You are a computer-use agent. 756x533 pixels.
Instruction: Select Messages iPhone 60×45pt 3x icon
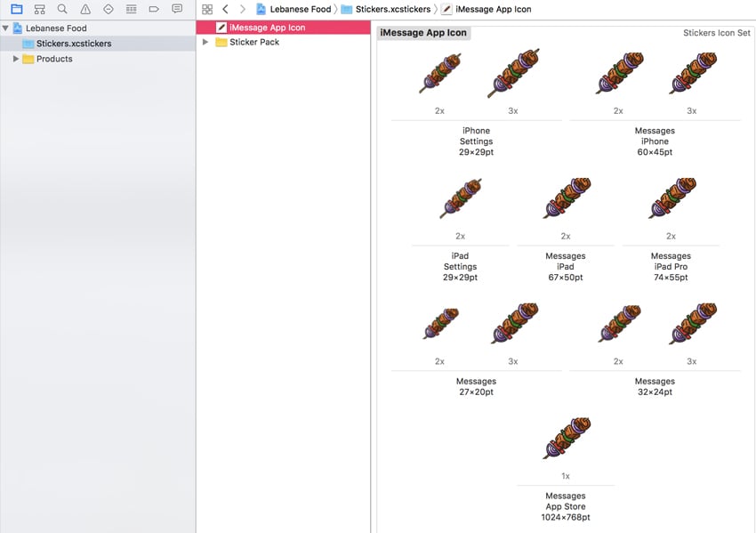(692, 72)
